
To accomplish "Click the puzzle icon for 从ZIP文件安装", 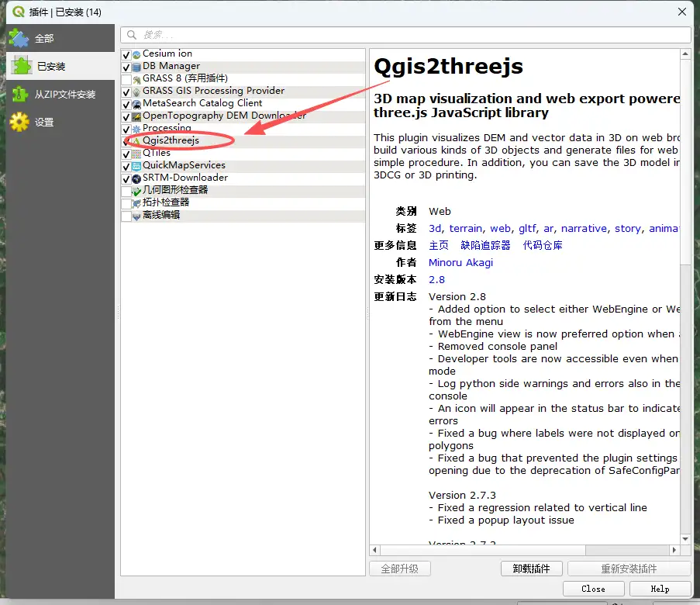I will [x=19, y=95].
